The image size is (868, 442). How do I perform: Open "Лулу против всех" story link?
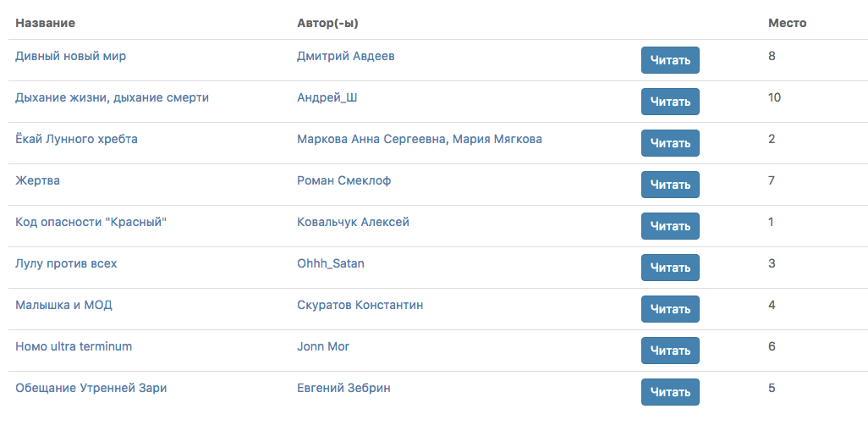pos(66,264)
